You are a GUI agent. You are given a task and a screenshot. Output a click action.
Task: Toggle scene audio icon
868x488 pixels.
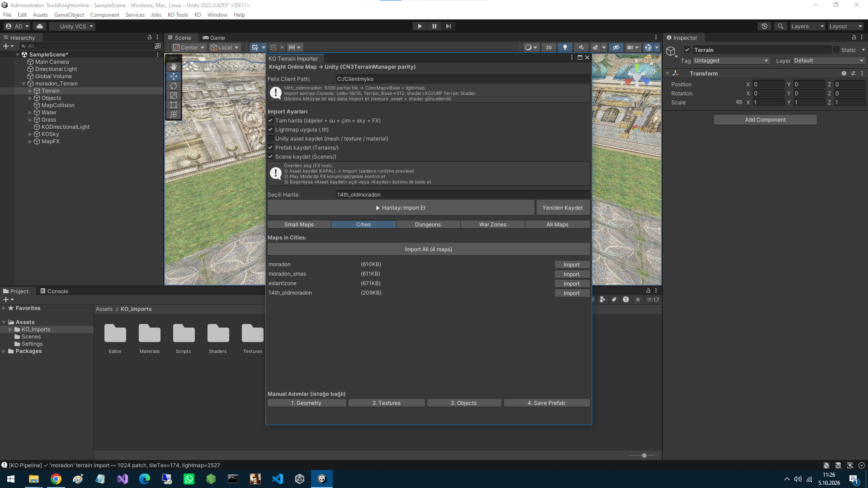[581, 47]
